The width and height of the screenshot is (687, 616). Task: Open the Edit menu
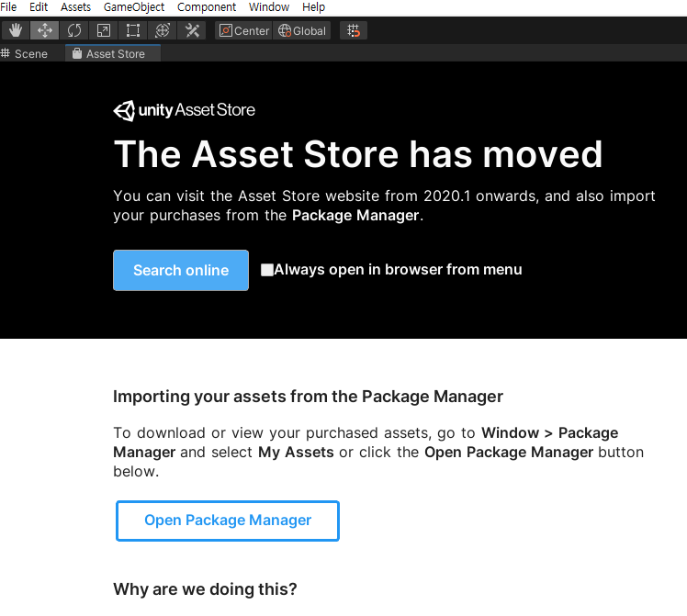click(39, 7)
